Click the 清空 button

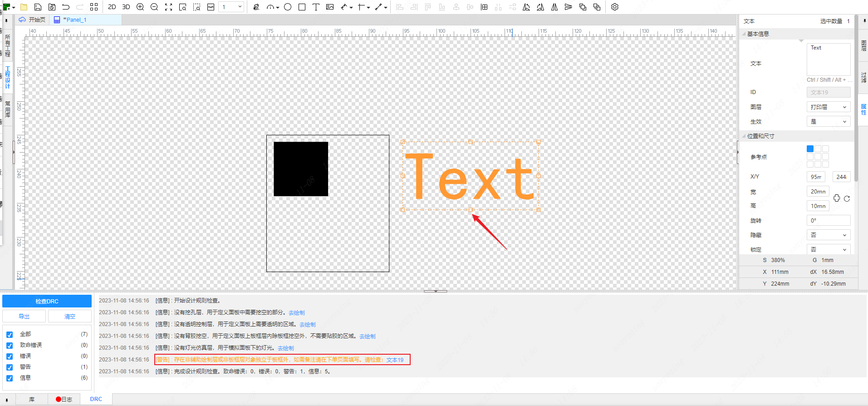(x=70, y=317)
